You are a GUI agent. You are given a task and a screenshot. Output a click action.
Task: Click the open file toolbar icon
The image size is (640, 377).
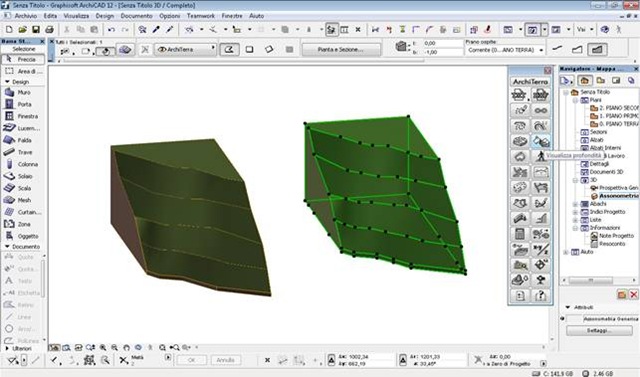[22, 29]
